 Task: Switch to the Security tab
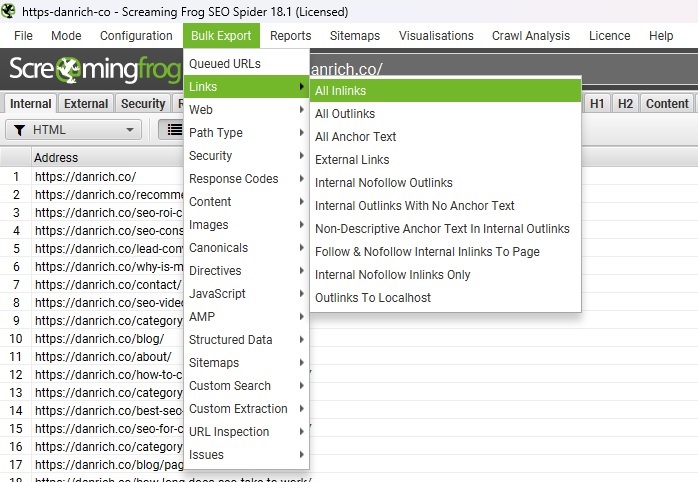pyautogui.click(x=143, y=104)
